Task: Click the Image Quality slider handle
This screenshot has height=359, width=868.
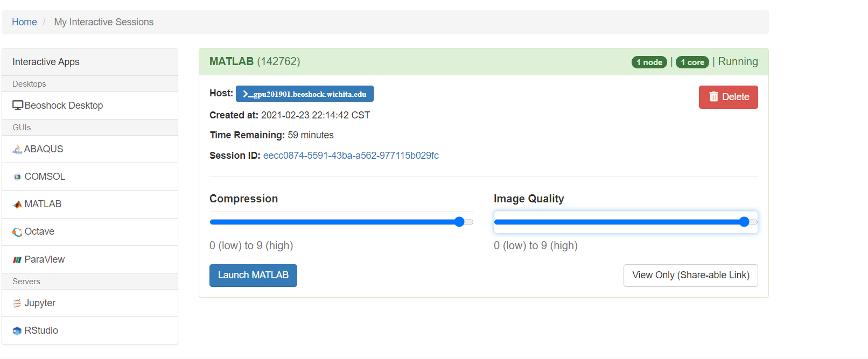Action: [x=744, y=222]
